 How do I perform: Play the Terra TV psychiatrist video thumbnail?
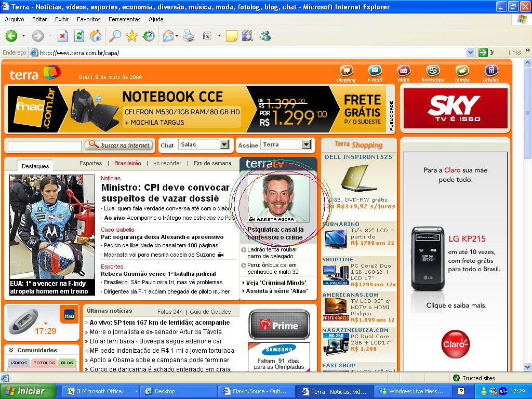[278, 198]
